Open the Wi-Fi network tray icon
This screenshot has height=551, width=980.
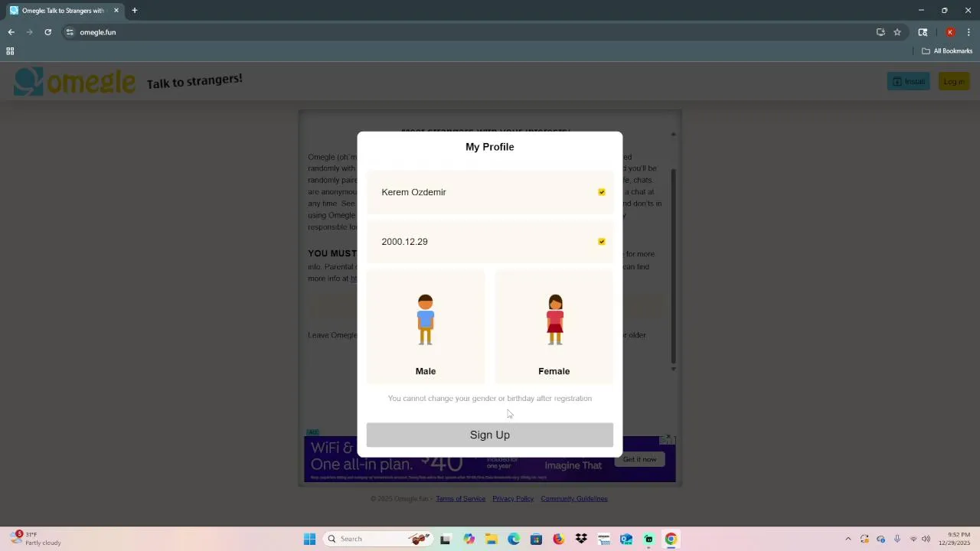click(913, 539)
